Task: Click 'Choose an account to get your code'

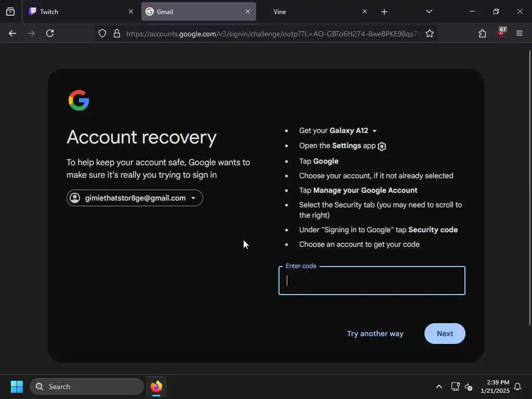Action: 360,244
